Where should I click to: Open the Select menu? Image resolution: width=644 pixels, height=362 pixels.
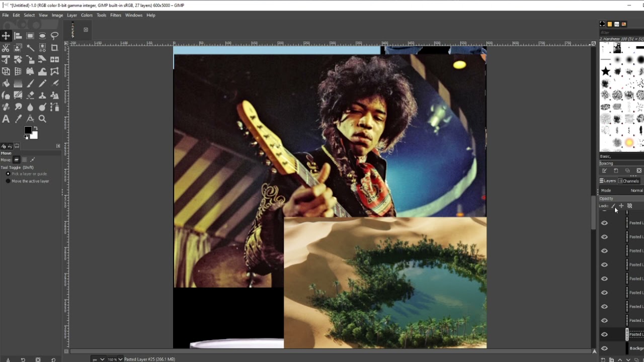click(29, 15)
